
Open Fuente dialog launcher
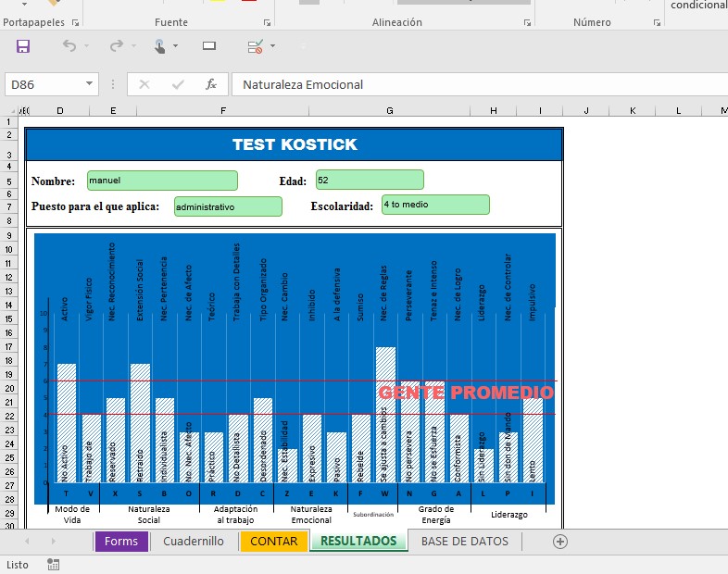coord(267,22)
